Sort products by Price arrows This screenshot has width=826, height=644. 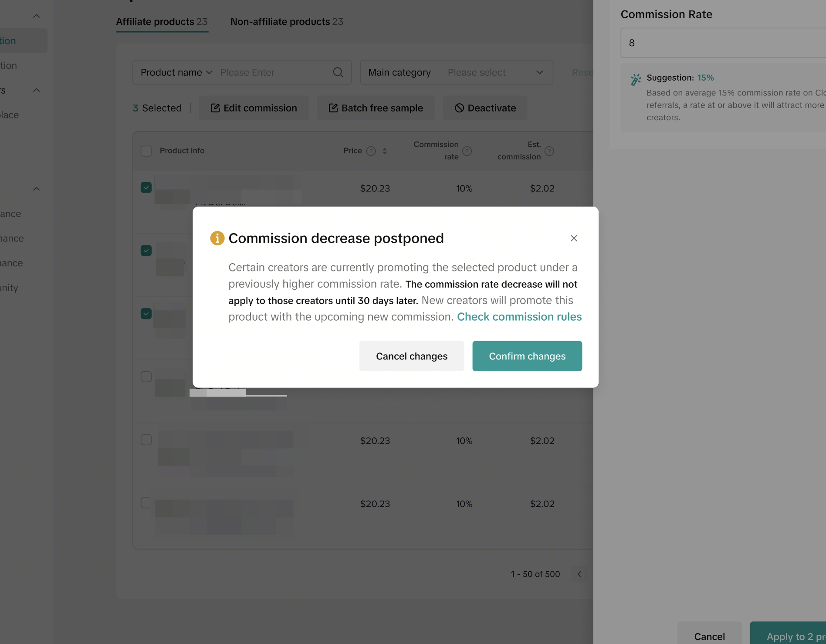point(385,151)
